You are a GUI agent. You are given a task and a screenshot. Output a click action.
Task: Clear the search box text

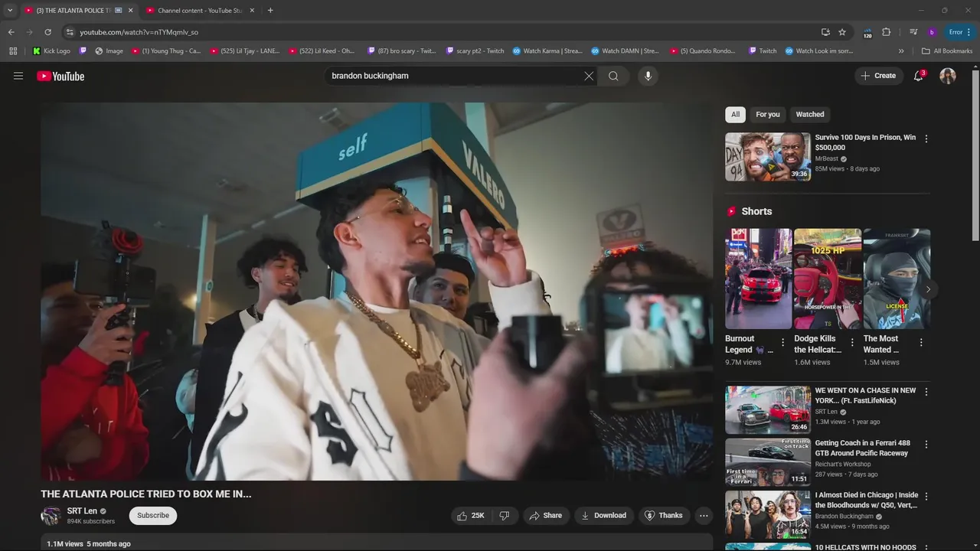[x=589, y=76]
